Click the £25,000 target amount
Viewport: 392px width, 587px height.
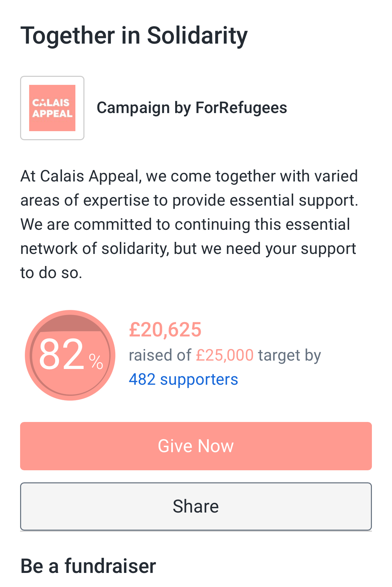click(x=225, y=355)
